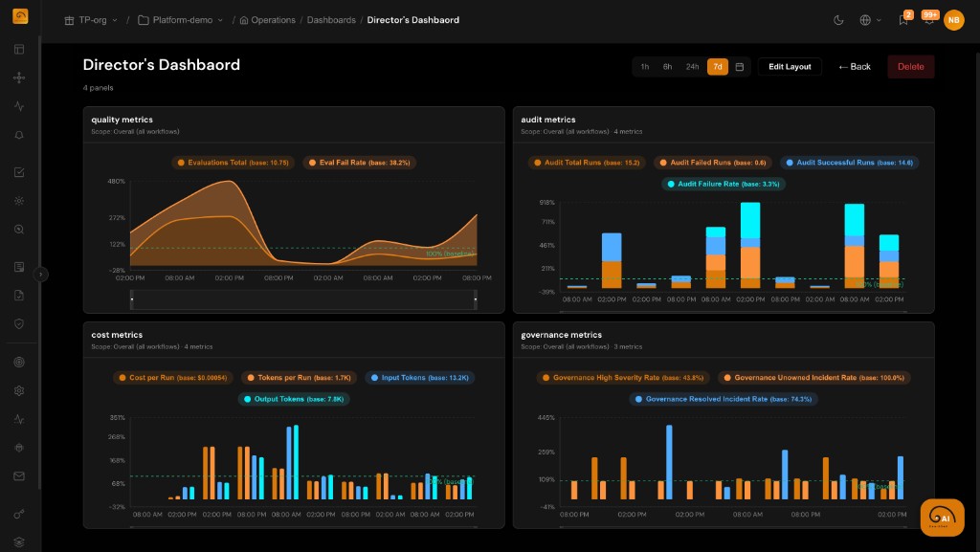Click the Edit Layout button

790,67
